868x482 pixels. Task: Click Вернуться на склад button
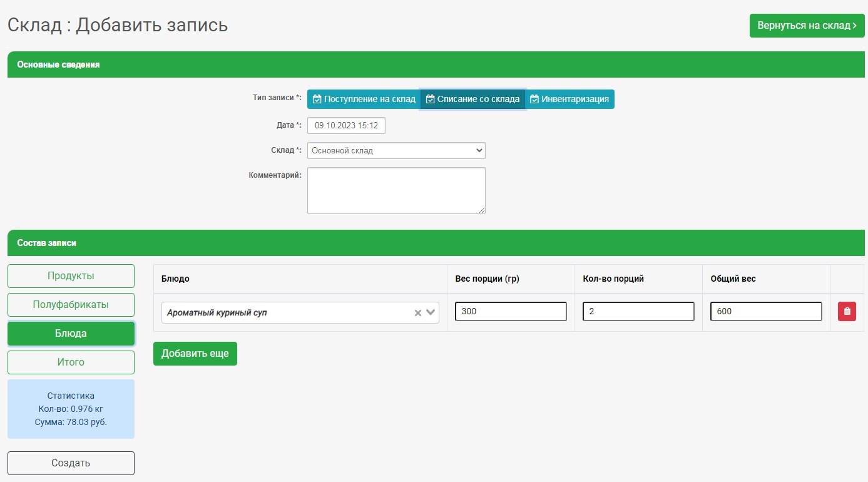(x=806, y=26)
